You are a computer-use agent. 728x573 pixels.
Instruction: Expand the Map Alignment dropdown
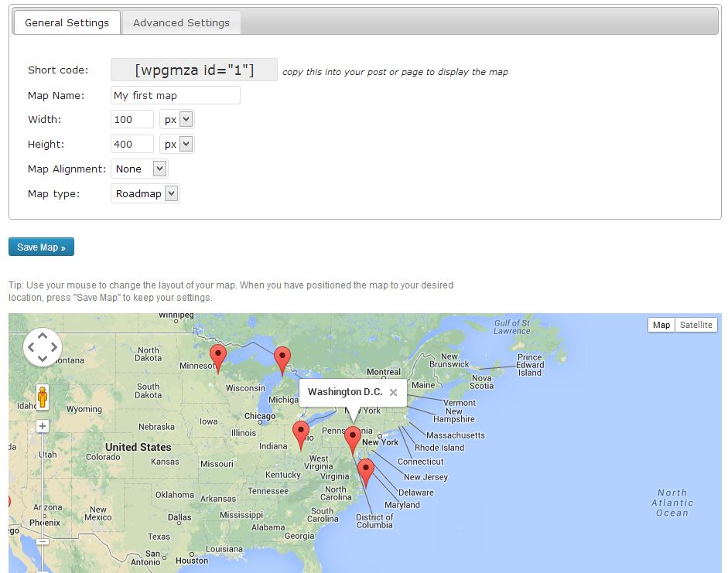[139, 169]
